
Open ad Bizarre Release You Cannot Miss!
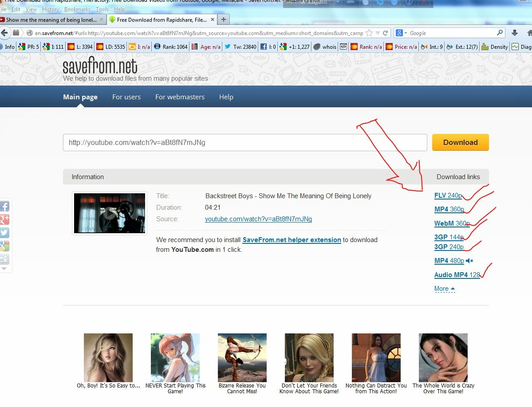coord(242,364)
